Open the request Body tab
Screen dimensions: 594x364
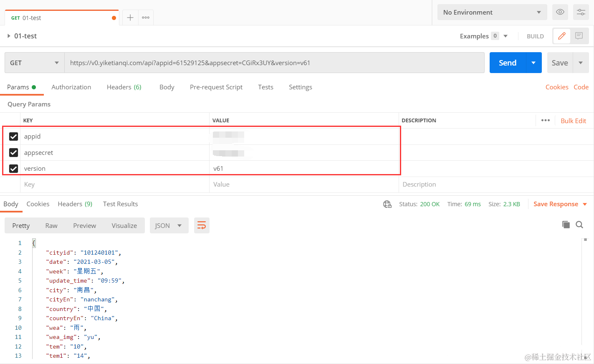167,87
